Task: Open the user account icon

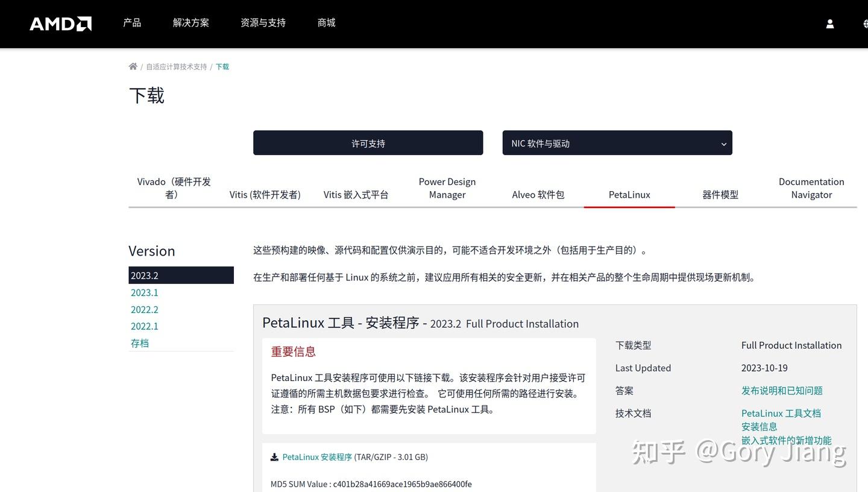Action: pyautogui.click(x=830, y=24)
